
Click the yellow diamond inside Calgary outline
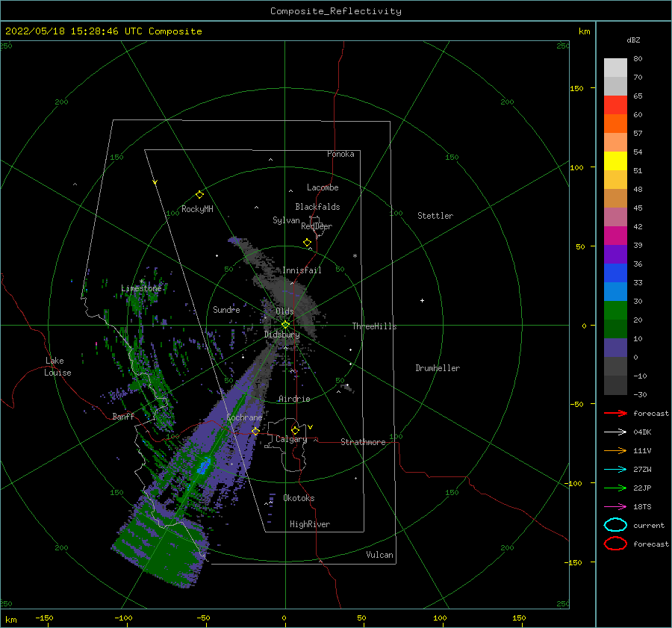coord(295,430)
